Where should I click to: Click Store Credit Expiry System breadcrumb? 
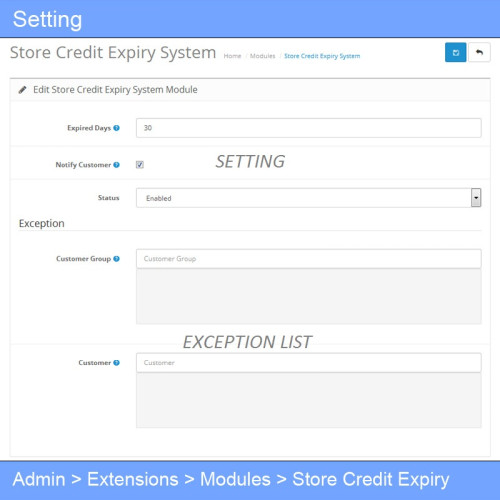click(x=322, y=56)
